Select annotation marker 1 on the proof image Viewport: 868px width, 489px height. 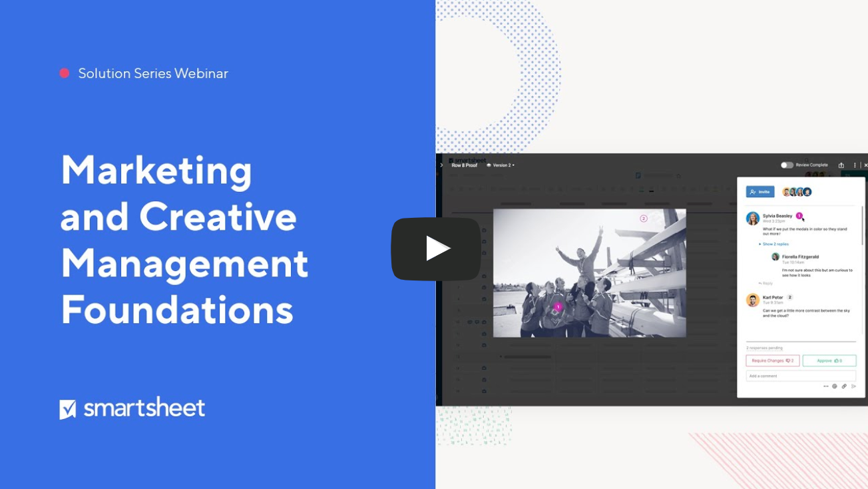558,306
